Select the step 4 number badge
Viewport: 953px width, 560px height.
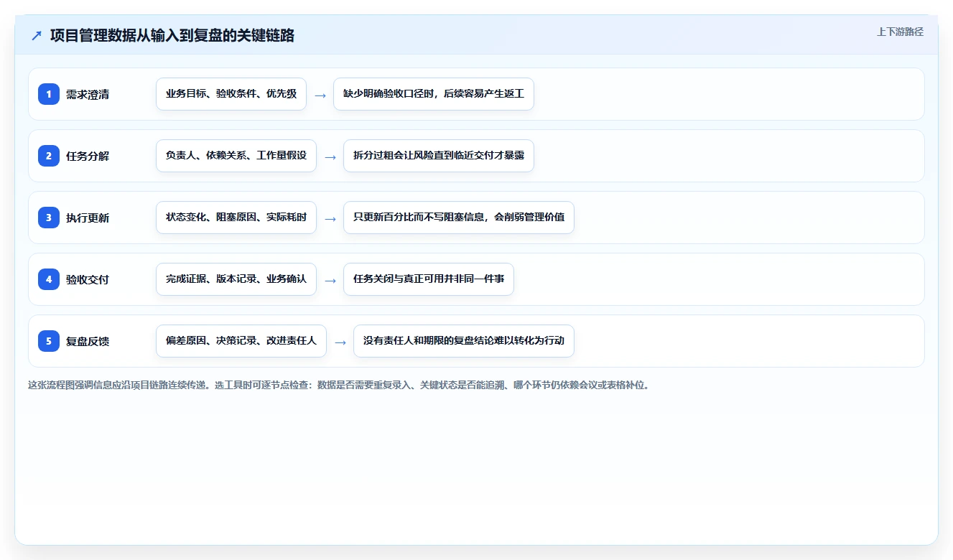point(49,279)
